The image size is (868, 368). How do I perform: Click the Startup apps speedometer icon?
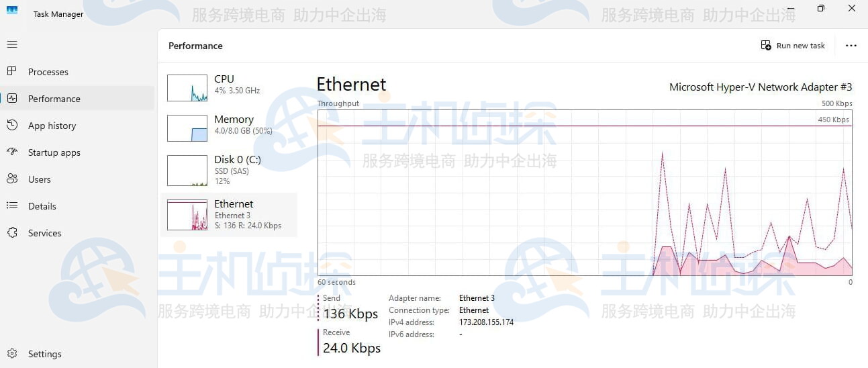coord(11,152)
